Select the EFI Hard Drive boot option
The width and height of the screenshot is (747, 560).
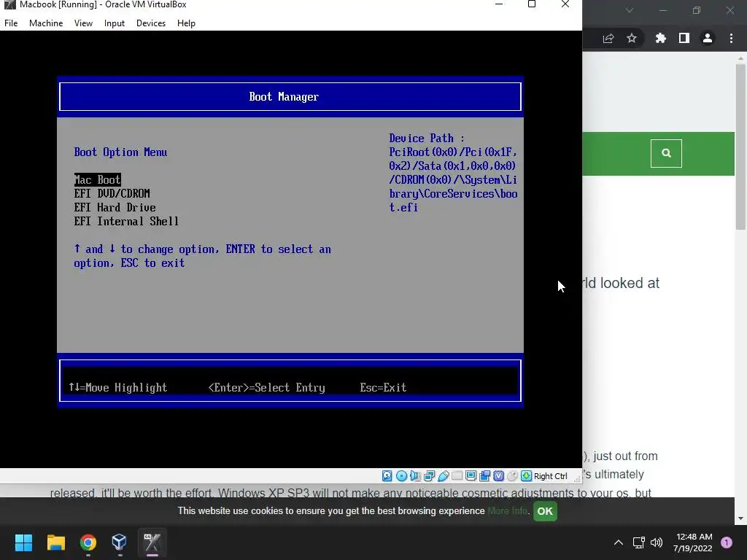click(x=115, y=208)
